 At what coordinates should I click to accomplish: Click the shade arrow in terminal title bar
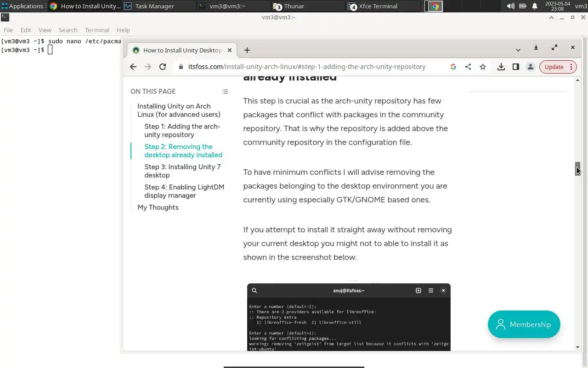coord(552,17)
